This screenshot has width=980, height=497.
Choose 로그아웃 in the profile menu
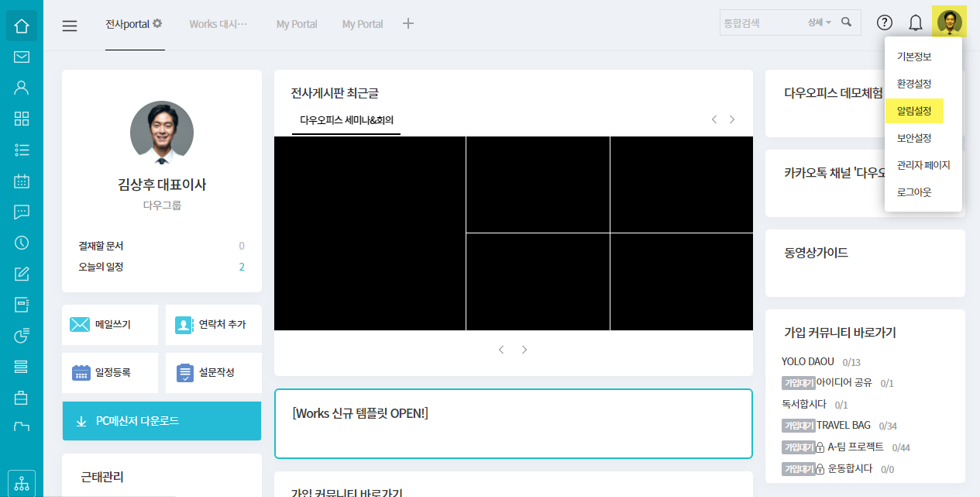(914, 192)
